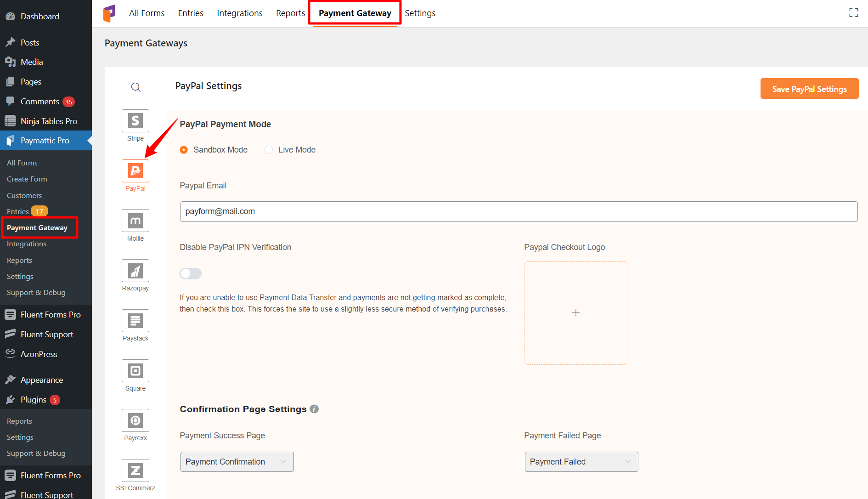This screenshot has width=868, height=499.
Task: Open the Square gateway icon
Action: [135, 371]
